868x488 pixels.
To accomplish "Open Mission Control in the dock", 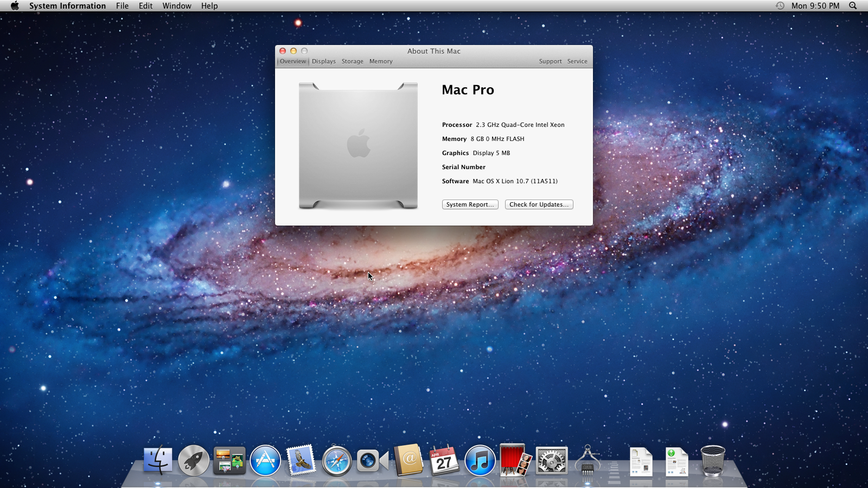I will (x=229, y=460).
